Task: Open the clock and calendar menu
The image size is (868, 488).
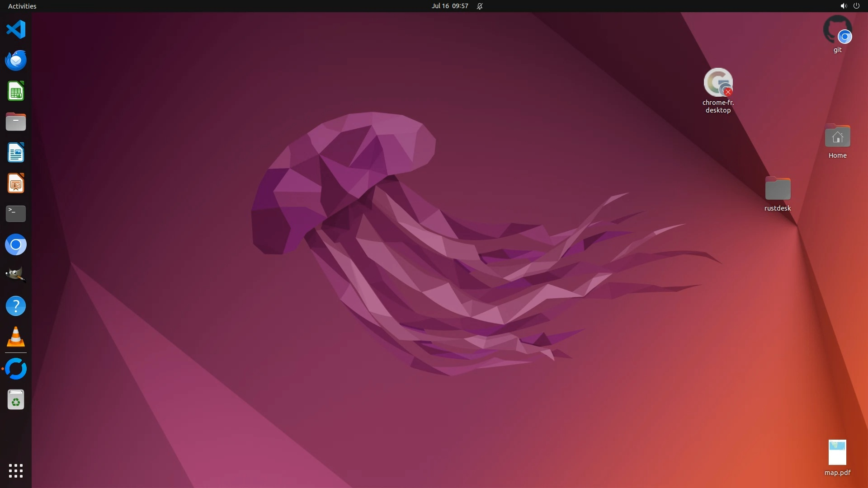Action: pos(449,6)
